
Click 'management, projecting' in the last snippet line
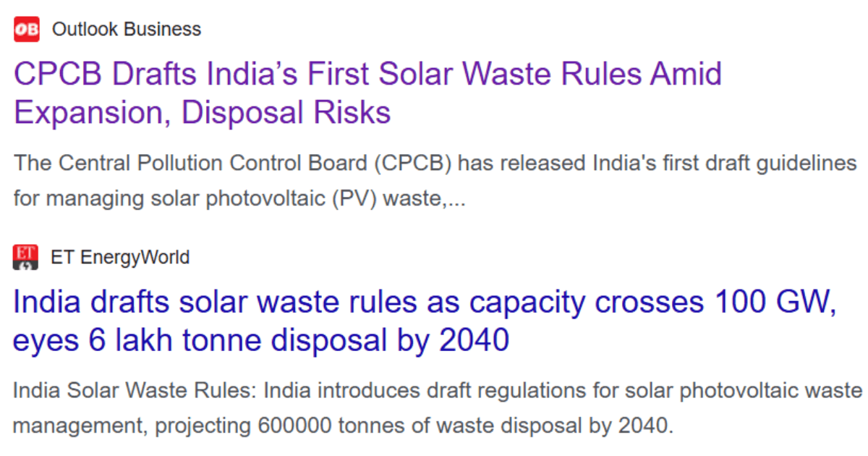132,426
